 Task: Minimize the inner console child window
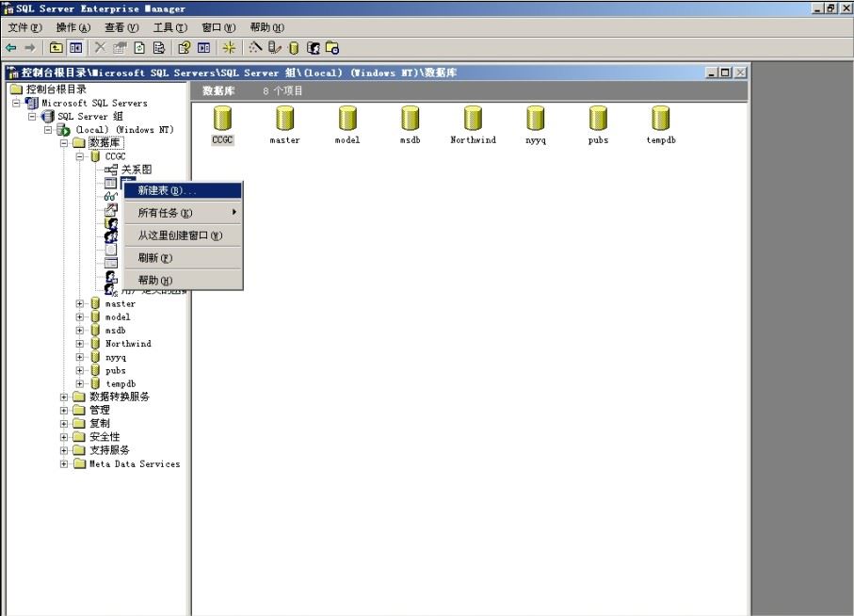pos(712,73)
